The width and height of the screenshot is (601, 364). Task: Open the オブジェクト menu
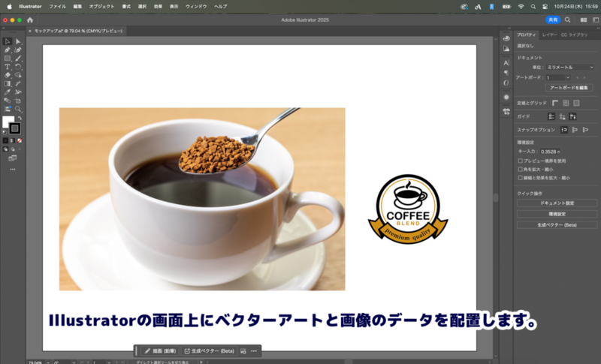[101, 7]
